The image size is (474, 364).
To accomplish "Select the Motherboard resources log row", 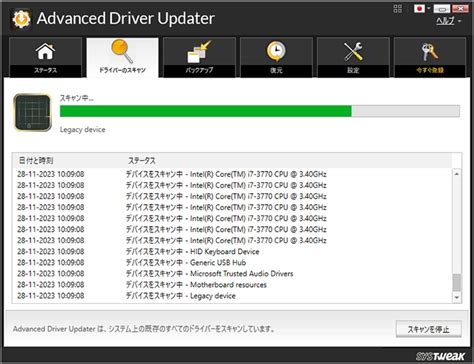I will pos(233,285).
